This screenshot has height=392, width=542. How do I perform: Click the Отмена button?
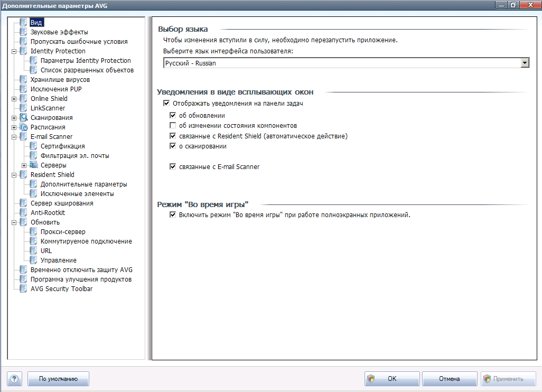(x=450, y=379)
